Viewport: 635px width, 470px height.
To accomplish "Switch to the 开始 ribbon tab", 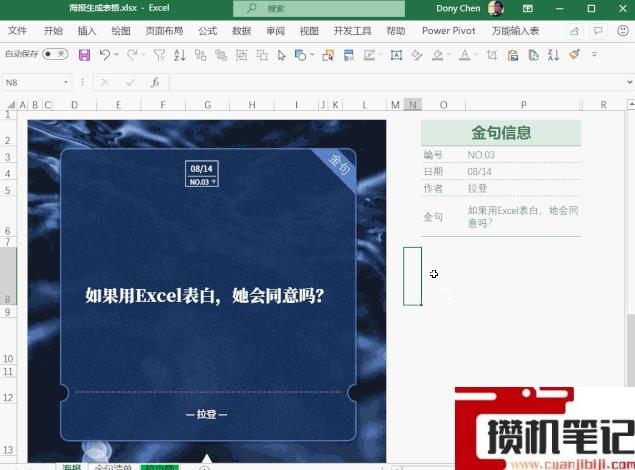I will coord(53,31).
